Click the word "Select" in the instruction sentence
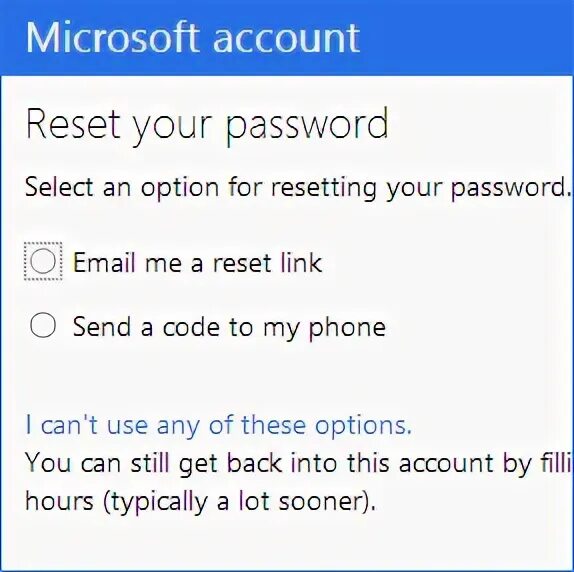Screen dimensions: 574x572 pyautogui.click(x=59, y=187)
